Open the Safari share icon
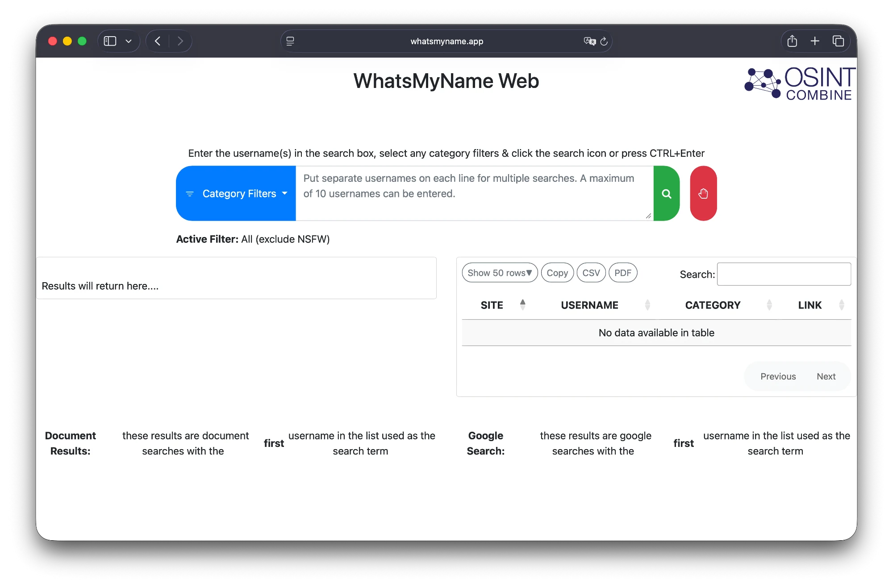The image size is (893, 588). [792, 41]
